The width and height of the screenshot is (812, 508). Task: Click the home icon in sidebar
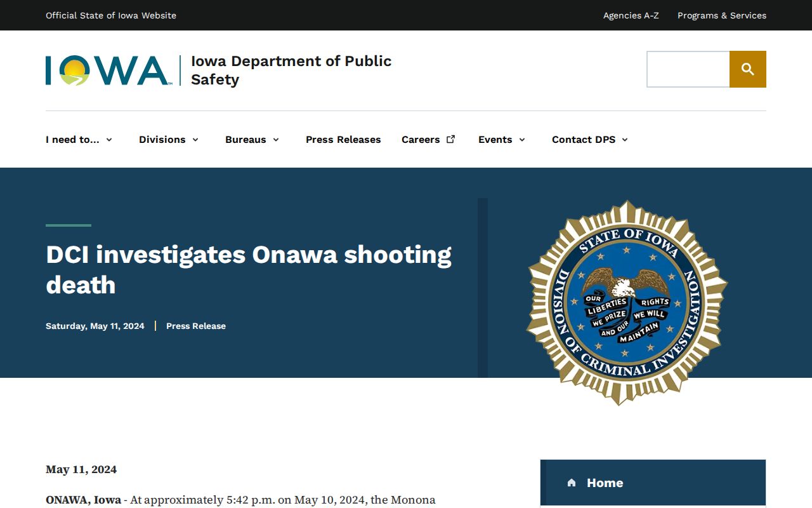572,483
